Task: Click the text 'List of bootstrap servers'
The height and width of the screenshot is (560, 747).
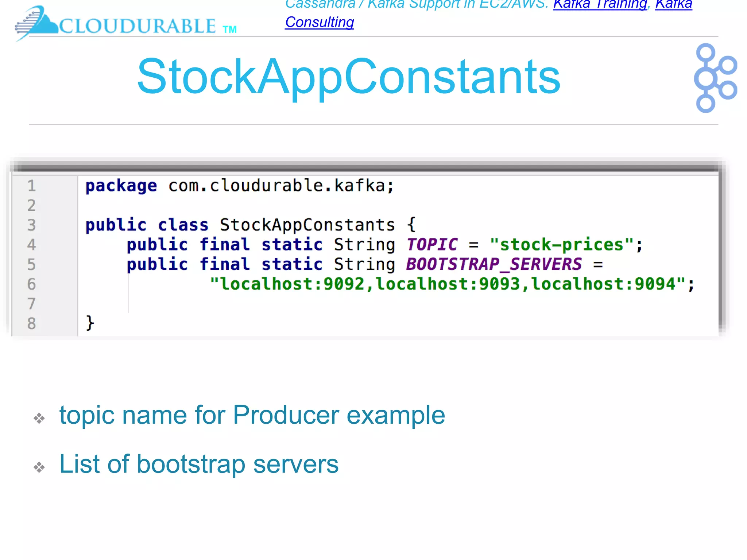Action: pos(199,464)
